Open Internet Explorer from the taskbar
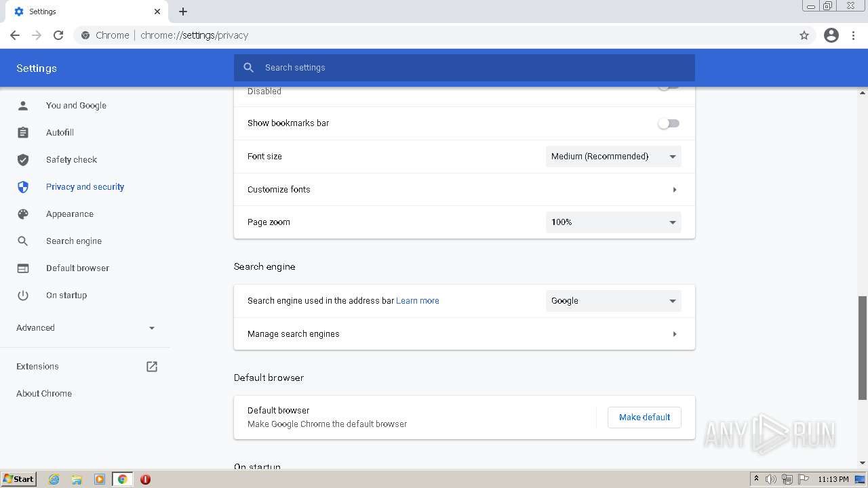868x488 pixels. tap(54, 479)
